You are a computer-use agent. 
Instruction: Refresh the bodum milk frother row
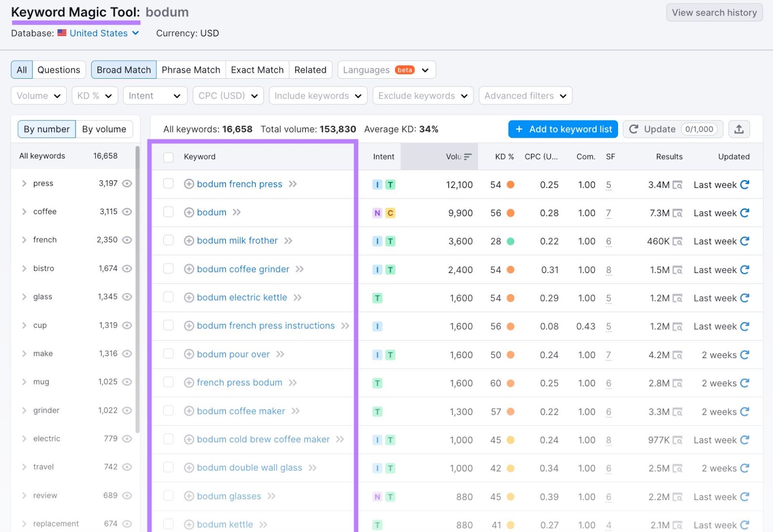click(744, 241)
